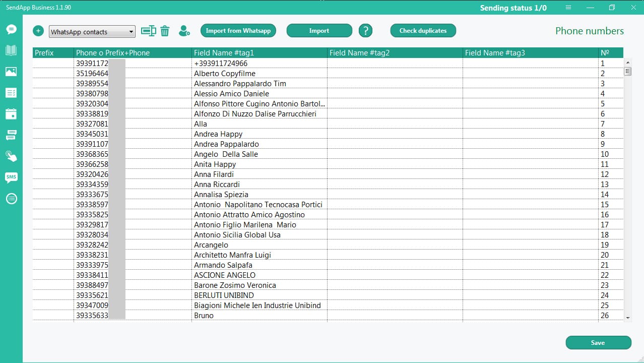The height and width of the screenshot is (363, 644).
Task: Click the hand tap sidebar icon
Action: [11, 156]
